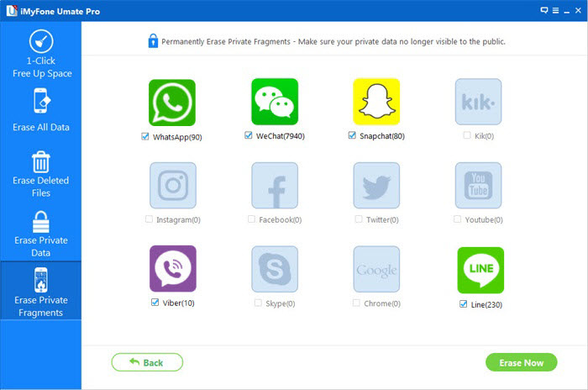This screenshot has height=390, width=588.
Task: Click the WhatsApp app icon
Action: [x=172, y=103]
